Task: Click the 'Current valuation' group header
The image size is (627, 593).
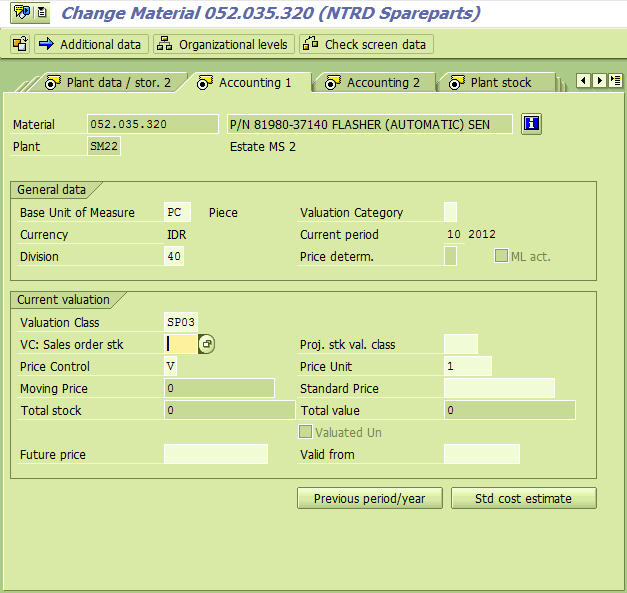Action: (x=63, y=299)
